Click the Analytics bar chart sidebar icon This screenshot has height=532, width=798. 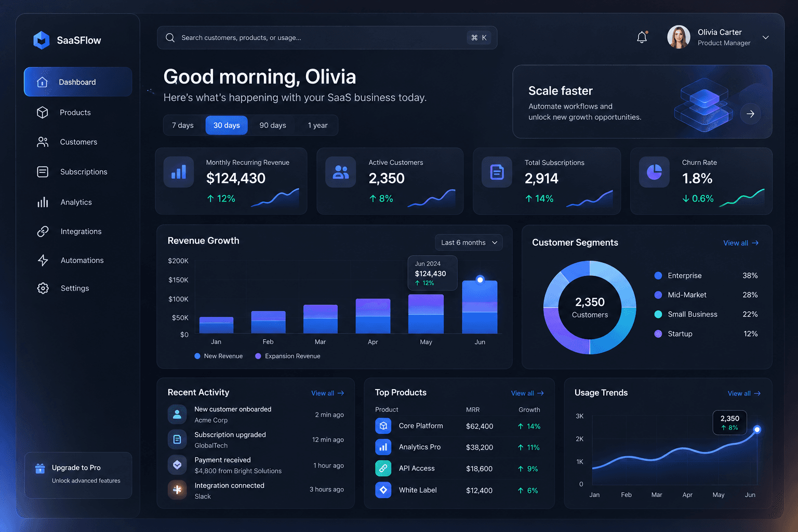click(43, 202)
